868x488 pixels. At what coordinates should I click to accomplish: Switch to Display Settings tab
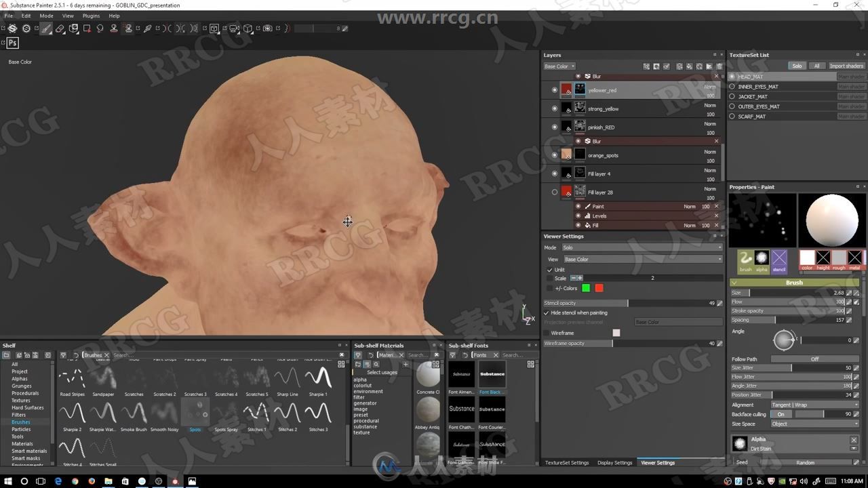(614, 463)
